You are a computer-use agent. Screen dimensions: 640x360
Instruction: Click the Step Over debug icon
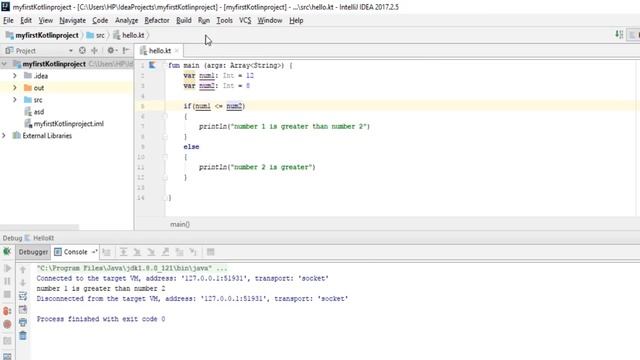tap(123, 252)
